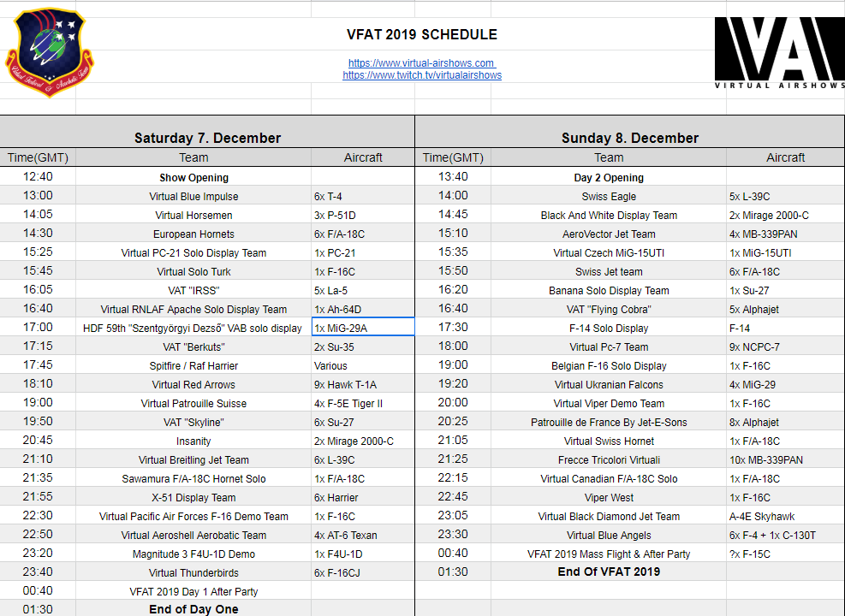This screenshot has height=616, width=845.
Task: Click the Virtual Tactical Aerobatic Team shield logo
Action: point(50,53)
